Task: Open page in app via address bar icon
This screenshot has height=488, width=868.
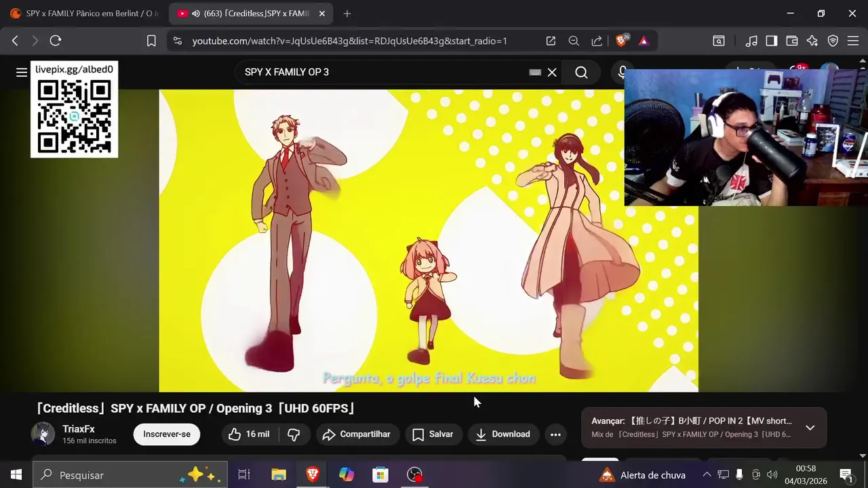Action: [551, 41]
